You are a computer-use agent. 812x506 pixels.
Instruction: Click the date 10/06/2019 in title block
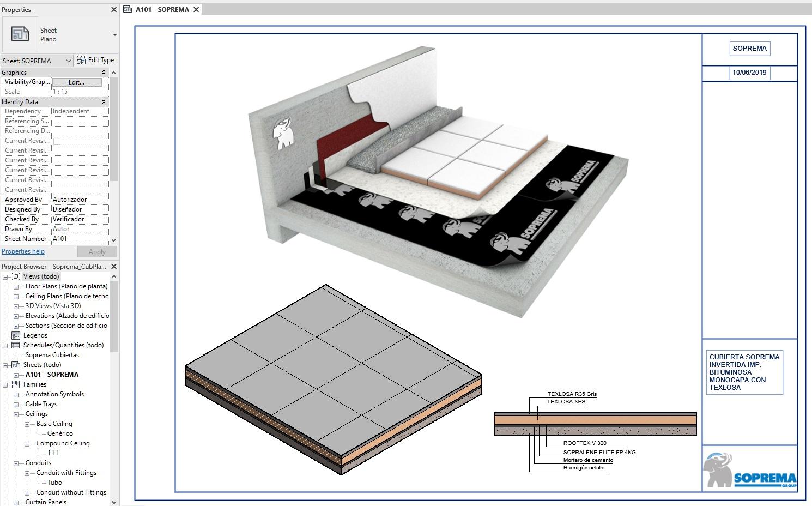pos(749,73)
